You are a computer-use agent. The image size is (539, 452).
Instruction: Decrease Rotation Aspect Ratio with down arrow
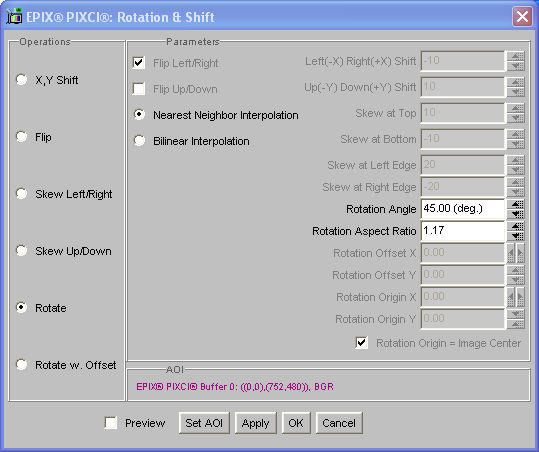[516, 236]
